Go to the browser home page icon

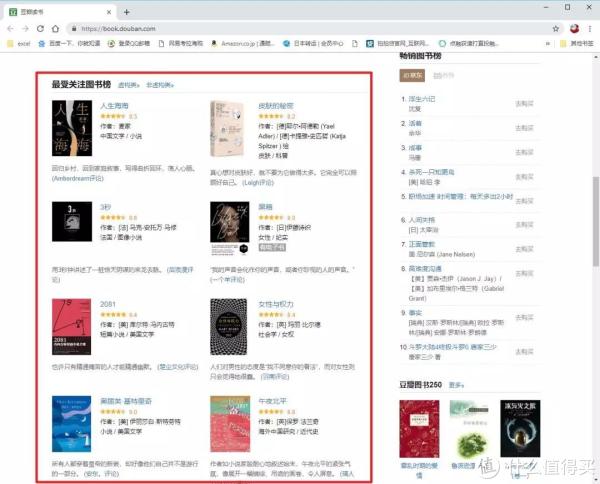point(55,29)
